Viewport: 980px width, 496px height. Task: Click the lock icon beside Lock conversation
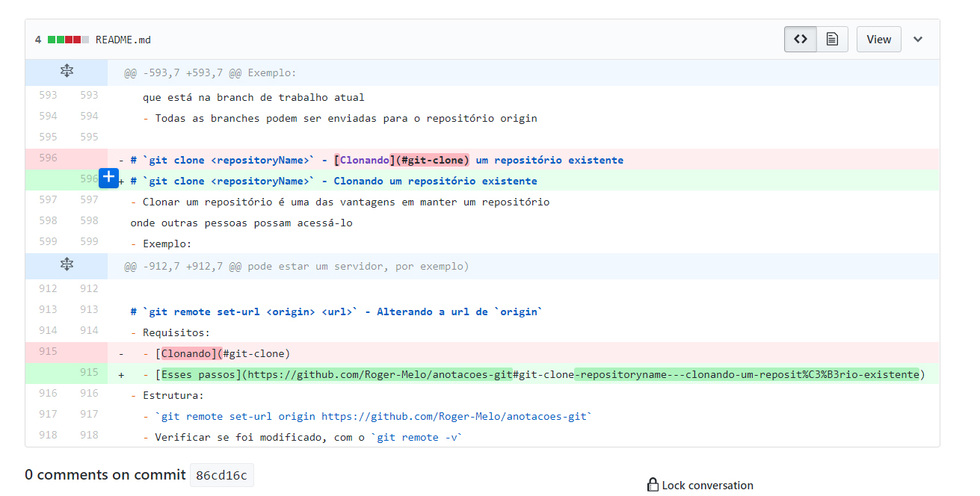pos(653,485)
